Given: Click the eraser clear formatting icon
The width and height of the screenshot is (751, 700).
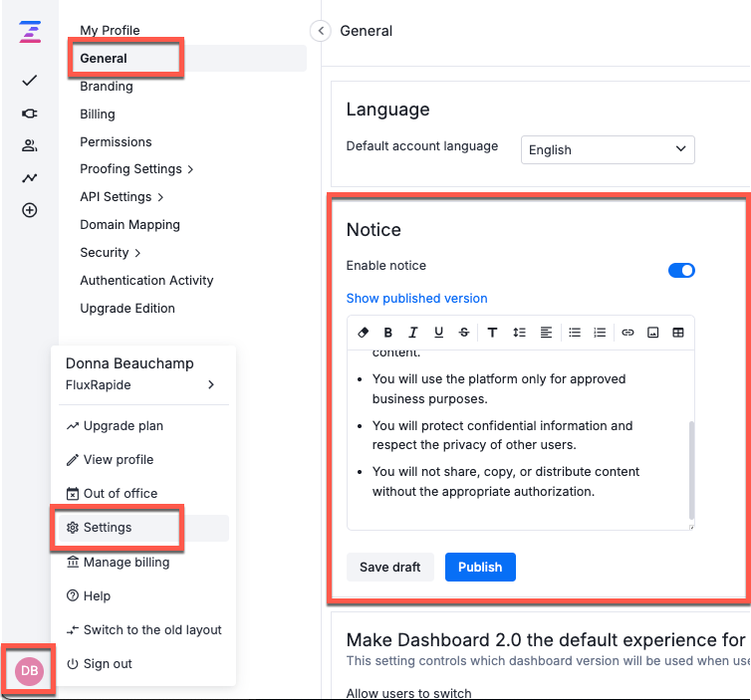Looking at the screenshot, I should coord(363,333).
